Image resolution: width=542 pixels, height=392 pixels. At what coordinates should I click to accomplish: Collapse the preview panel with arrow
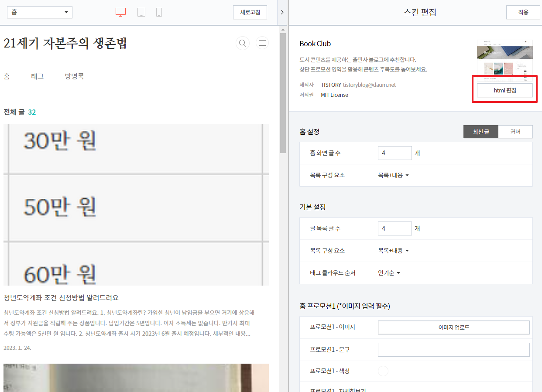point(282,12)
